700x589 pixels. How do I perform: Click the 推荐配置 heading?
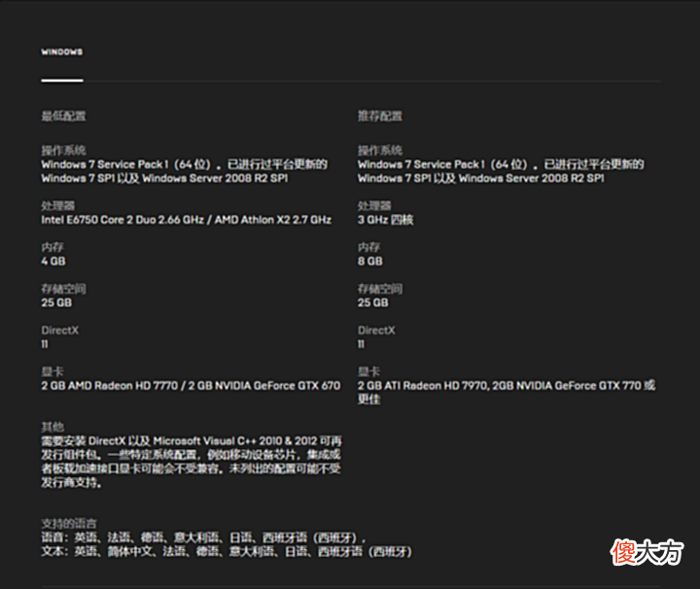point(380,116)
